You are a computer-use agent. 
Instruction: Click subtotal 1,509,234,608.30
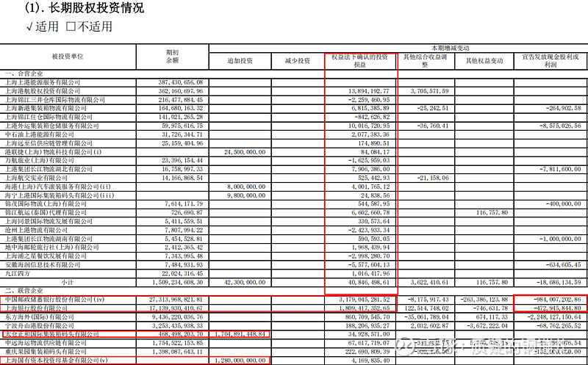click(178, 282)
